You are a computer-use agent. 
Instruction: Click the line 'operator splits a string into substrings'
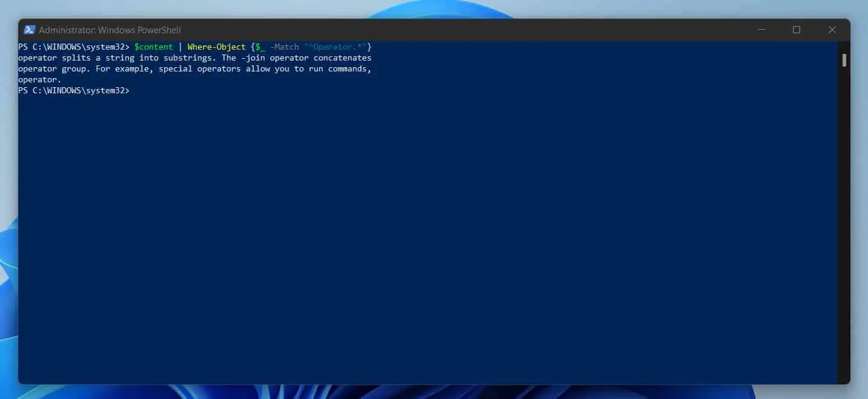coord(194,58)
